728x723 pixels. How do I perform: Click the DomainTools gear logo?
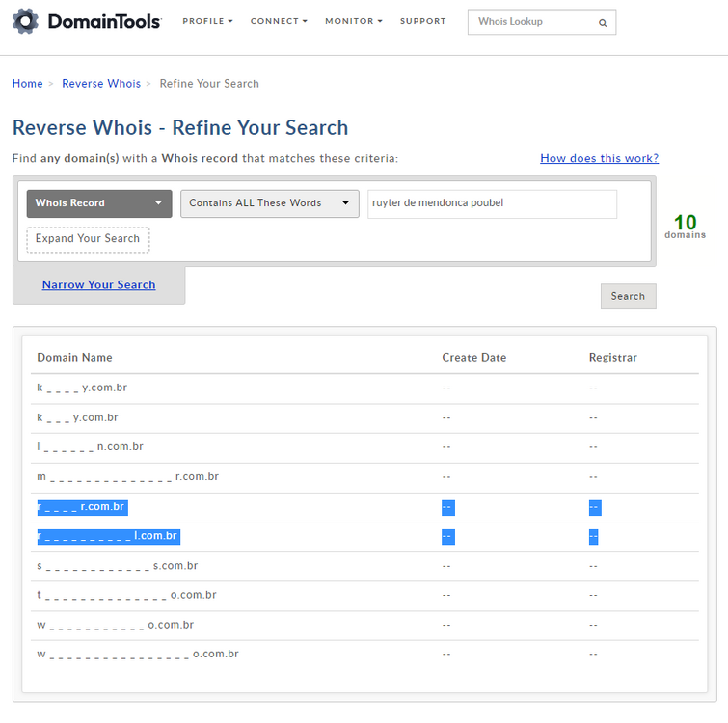tap(25, 21)
